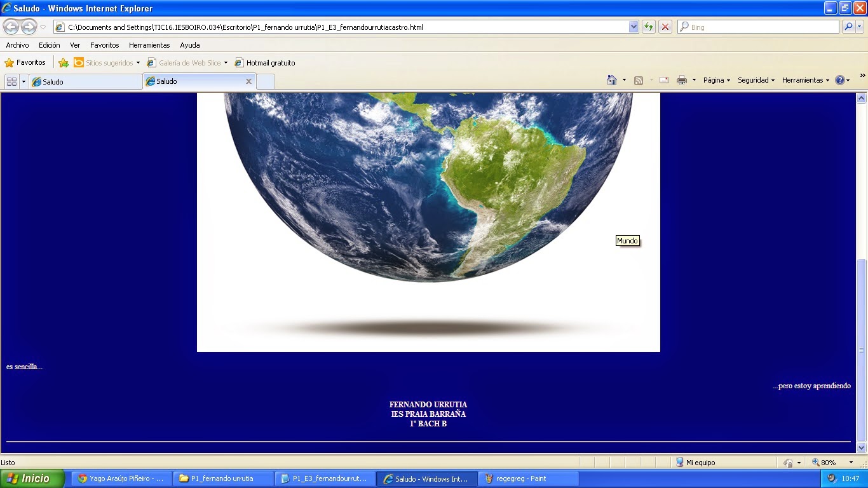Image resolution: width=868 pixels, height=488 pixels.
Task: Open the Herramientas menu in the menu bar
Action: coord(149,45)
